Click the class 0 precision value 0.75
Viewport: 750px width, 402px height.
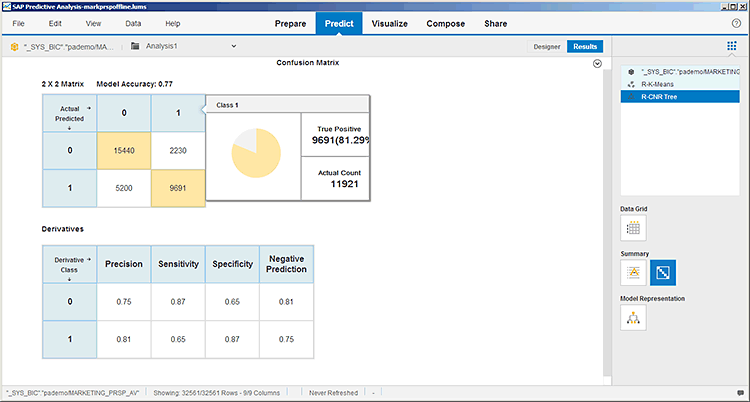[124, 302]
